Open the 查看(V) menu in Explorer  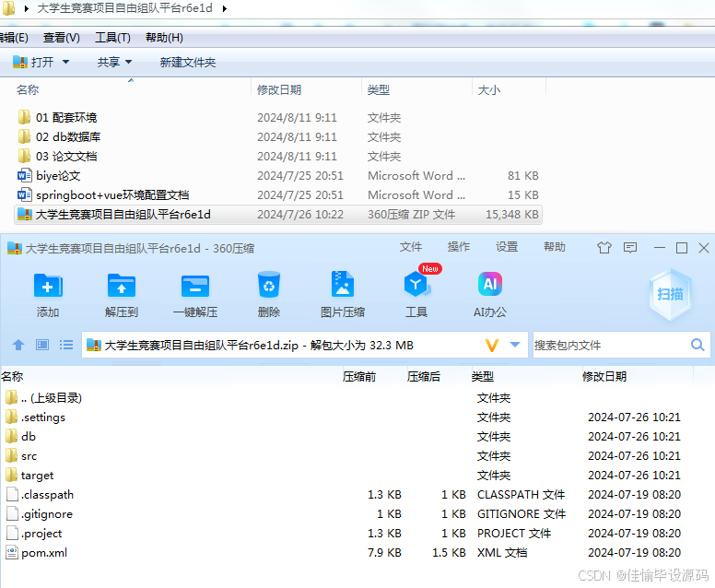[61, 38]
